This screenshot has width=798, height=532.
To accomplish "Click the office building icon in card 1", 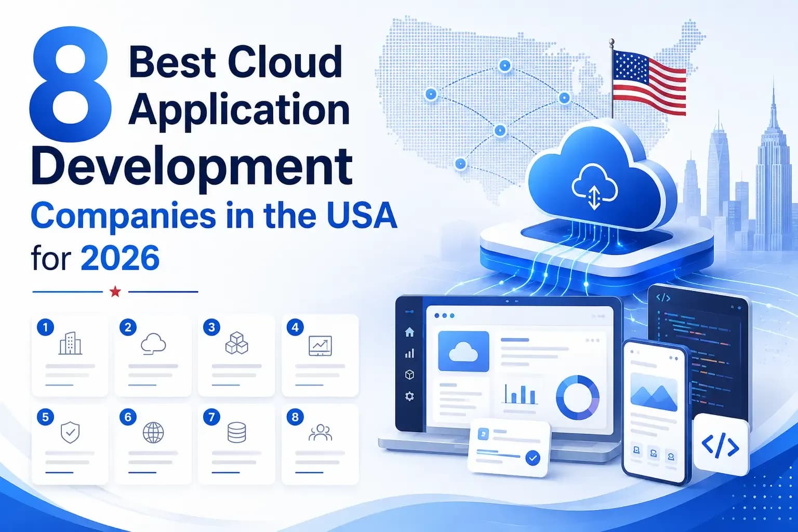I will [x=70, y=343].
